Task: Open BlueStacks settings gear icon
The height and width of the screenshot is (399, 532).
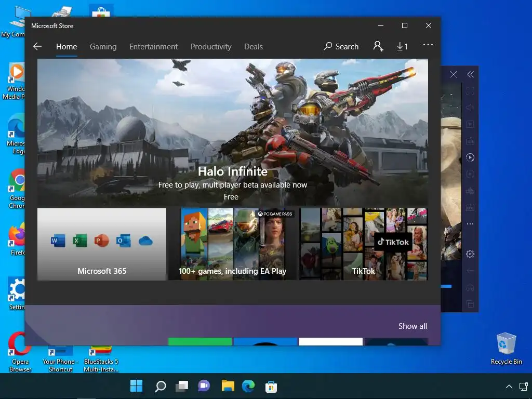Action: [x=470, y=254]
